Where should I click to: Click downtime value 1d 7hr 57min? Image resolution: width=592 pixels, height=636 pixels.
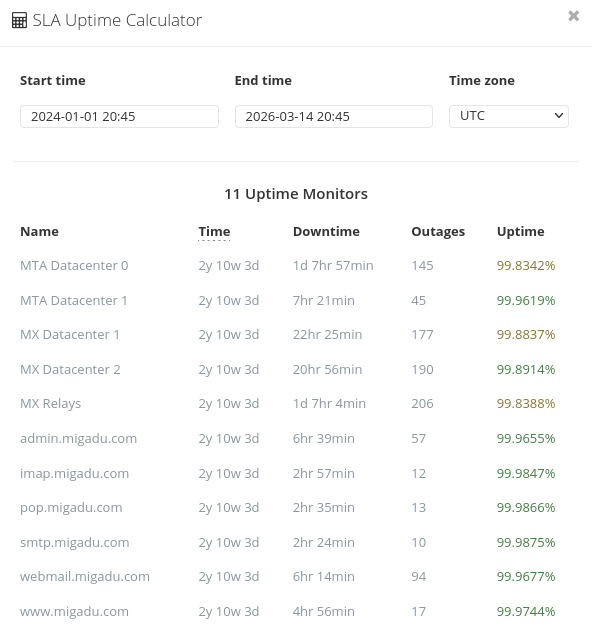click(x=333, y=266)
